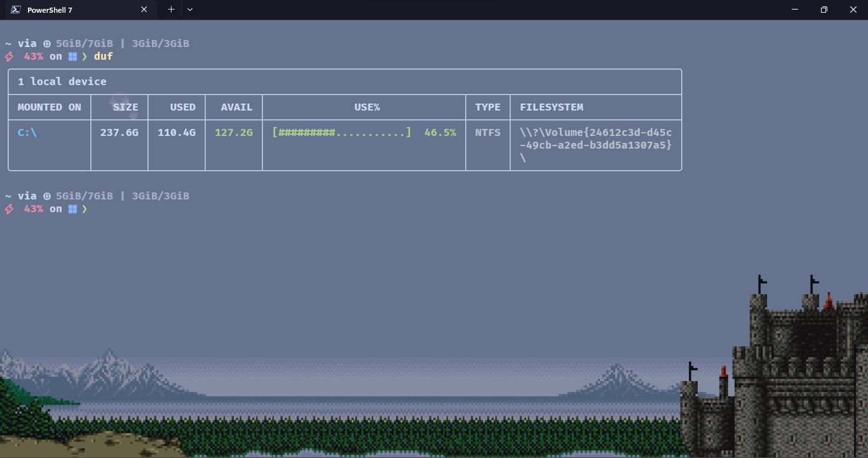This screenshot has height=458, width=868.
Task: Open the new-tab profile dropdown
Action: [x=190, y=10]
